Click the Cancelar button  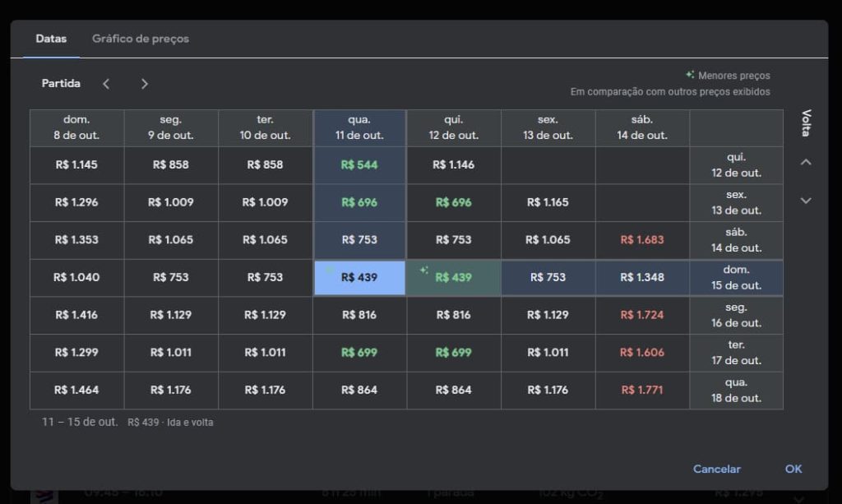pyautogui.click(x=716, y=469)
